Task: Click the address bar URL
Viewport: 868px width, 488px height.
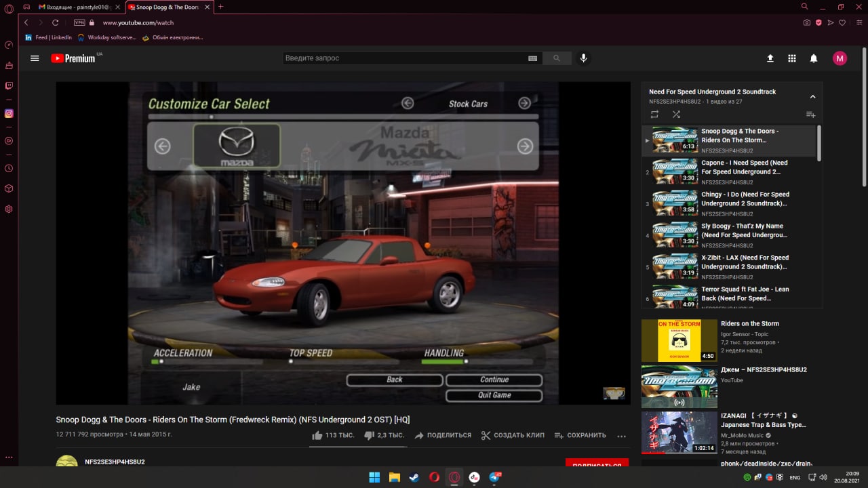Action: (x=138, y=22)
